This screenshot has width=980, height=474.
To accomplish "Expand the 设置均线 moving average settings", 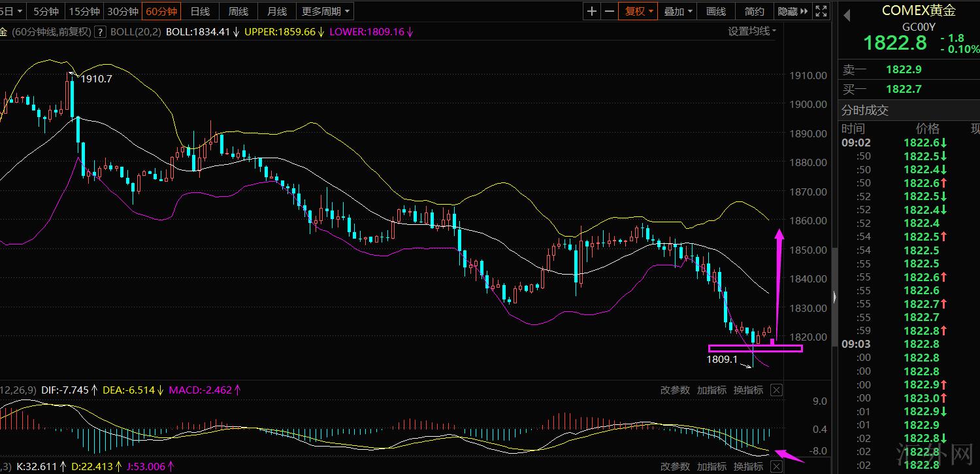I will (752, 31).
